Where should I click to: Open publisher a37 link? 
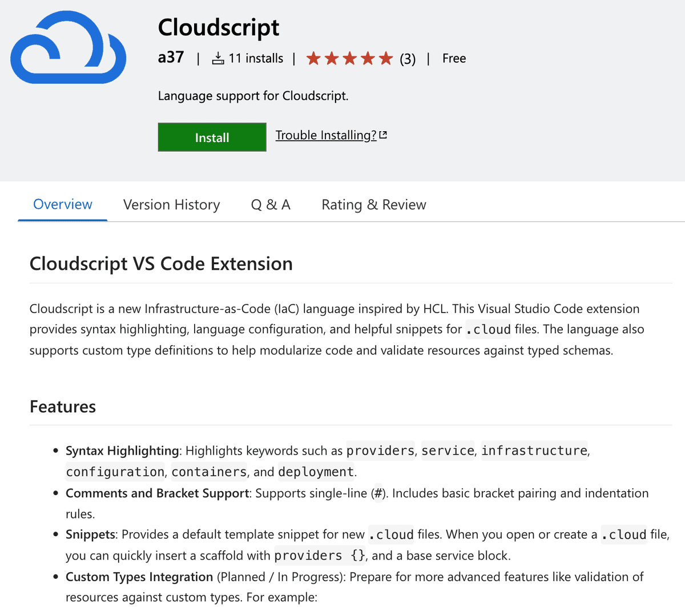[x=171, y=58]
